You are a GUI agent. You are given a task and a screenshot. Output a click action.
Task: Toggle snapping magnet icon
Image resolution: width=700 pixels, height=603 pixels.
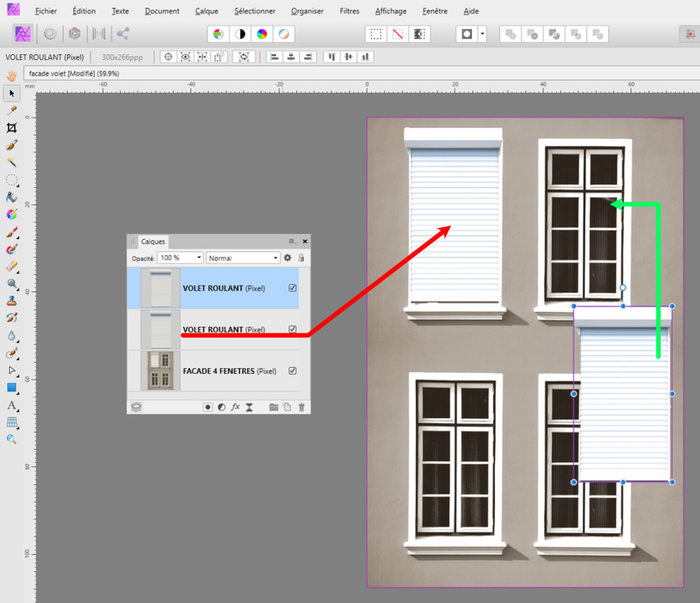(689, 34)
